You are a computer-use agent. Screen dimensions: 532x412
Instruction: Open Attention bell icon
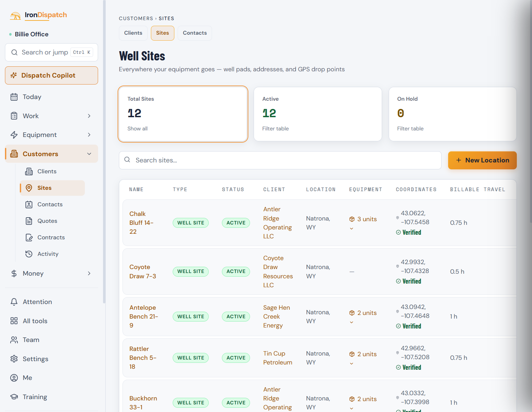(14, 302)
